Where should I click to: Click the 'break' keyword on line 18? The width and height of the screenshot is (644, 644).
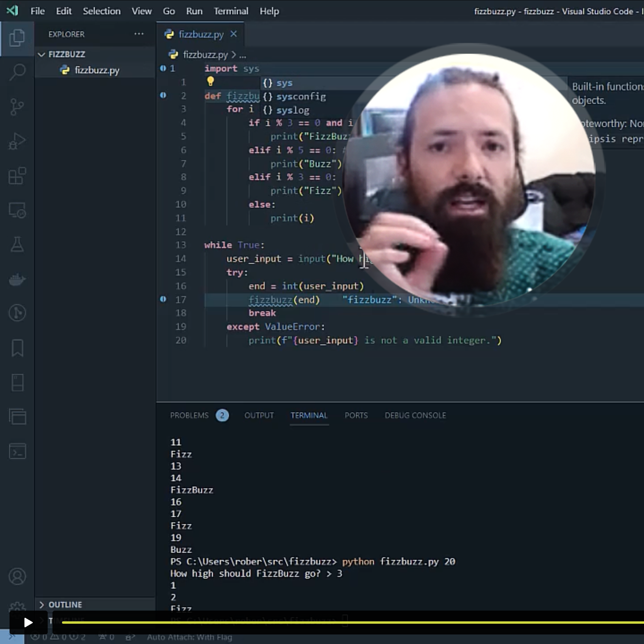tap(262, 313)
